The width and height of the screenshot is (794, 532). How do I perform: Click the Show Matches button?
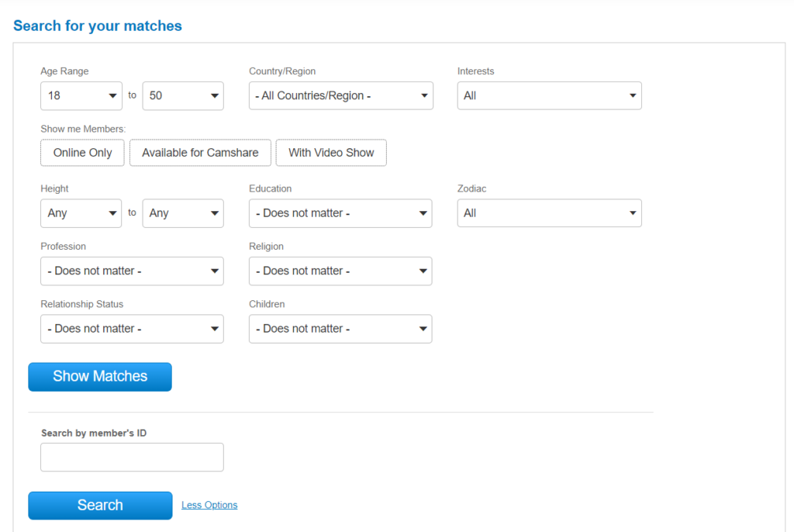pyautogui.click(x=100, y=377)
